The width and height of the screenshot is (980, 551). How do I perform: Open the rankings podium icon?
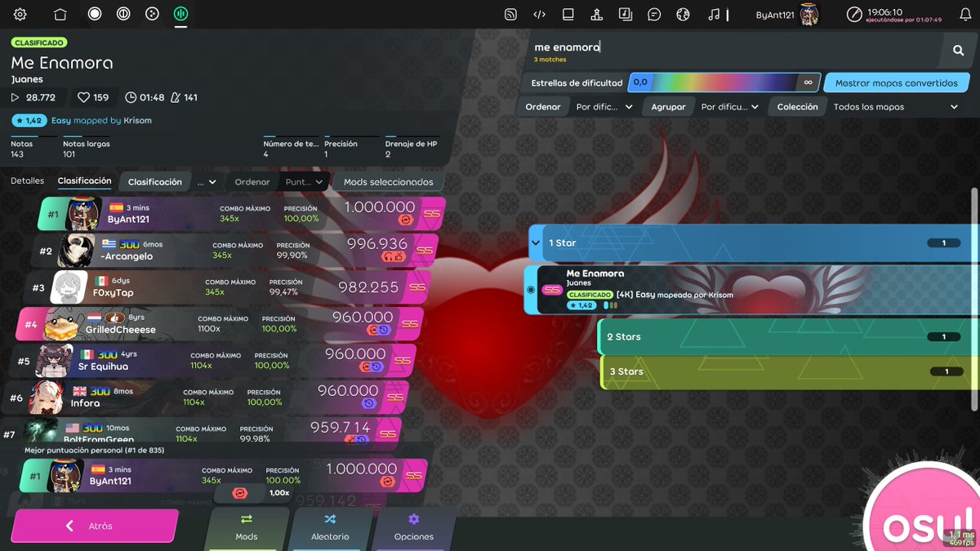[597, 14]
